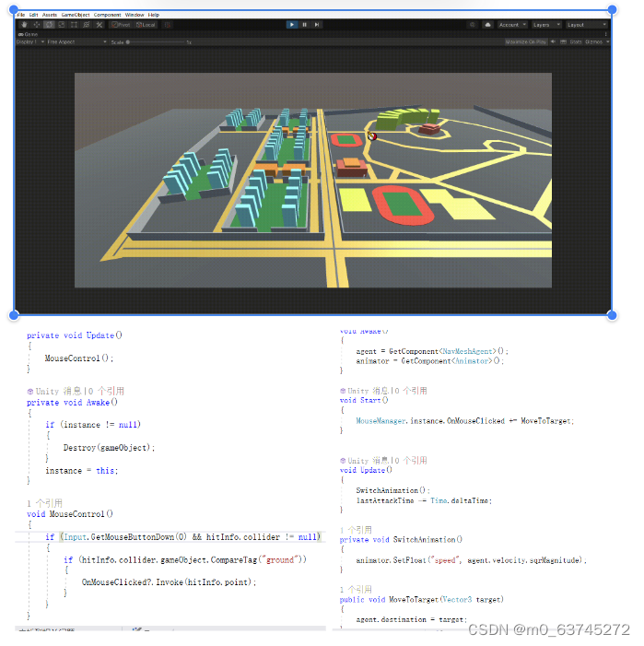
Task: Click the player character in game scene
Action: tap(372, 135)
